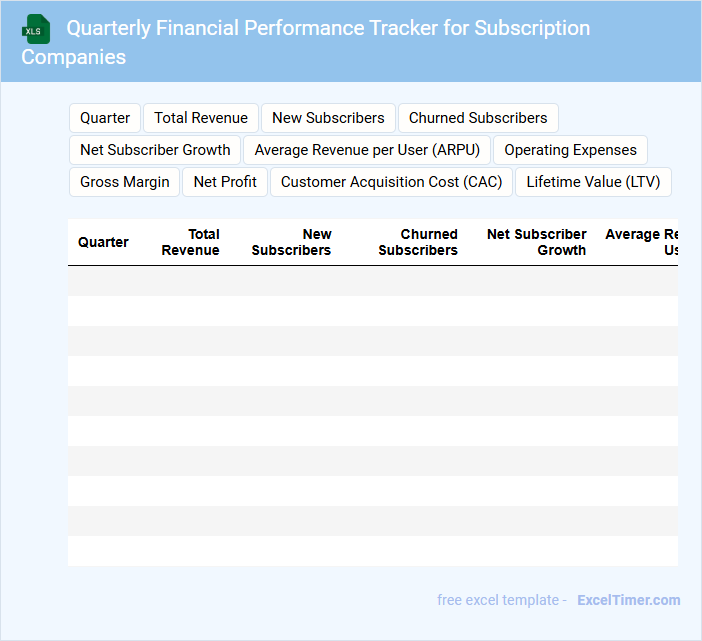Click the Total Revenue tag
This screenshot has width=702, height=641.
coord(201,118)
